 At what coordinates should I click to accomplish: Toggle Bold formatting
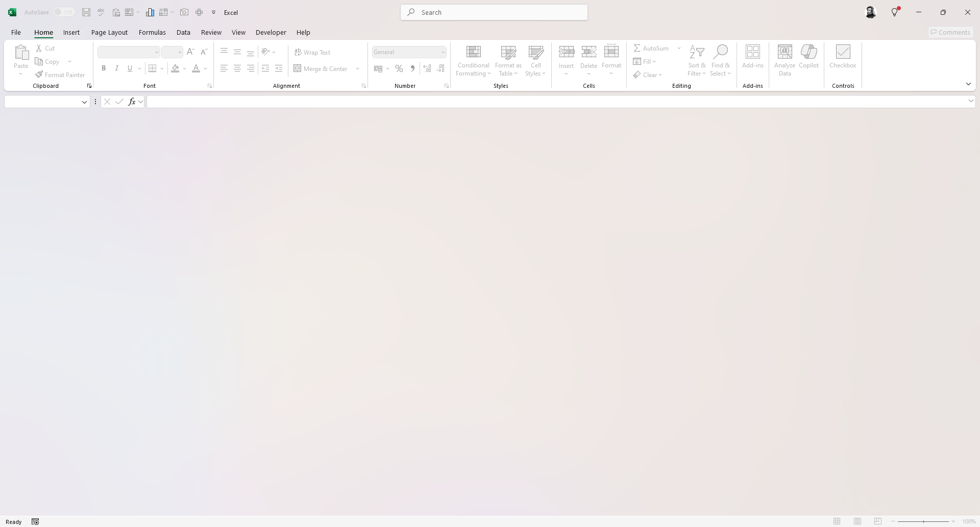[104, 68]
